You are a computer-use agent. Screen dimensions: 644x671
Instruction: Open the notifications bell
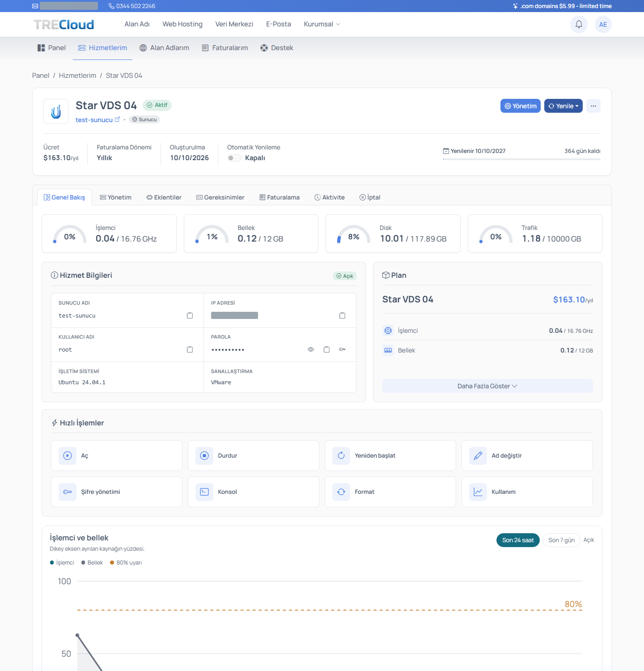coord(579,24)
